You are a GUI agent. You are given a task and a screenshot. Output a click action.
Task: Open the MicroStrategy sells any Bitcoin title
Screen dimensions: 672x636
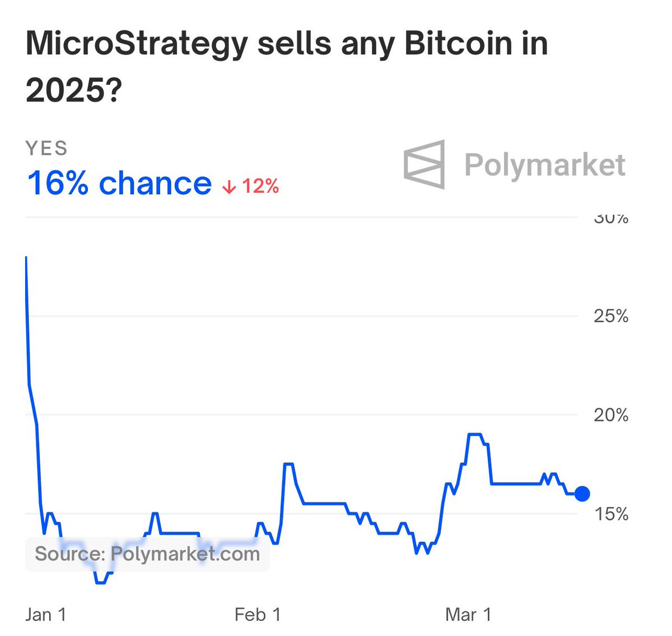[286, 66]
